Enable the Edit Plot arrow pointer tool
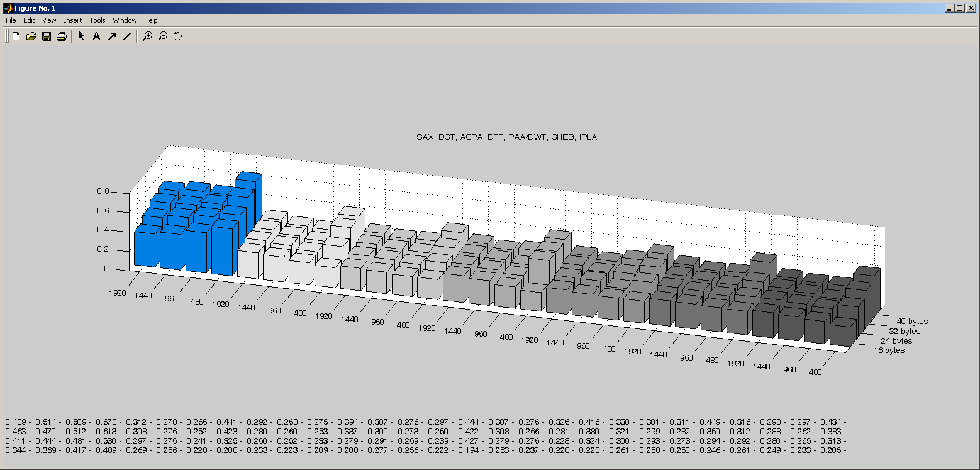 coord(81,36)
